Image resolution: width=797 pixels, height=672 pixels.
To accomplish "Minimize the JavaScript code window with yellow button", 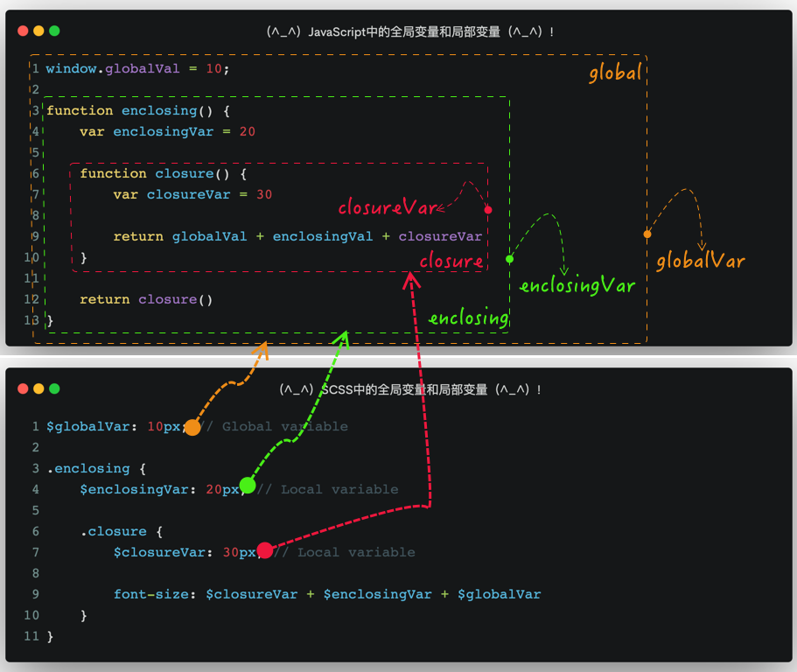I will [x=38, y=31].
